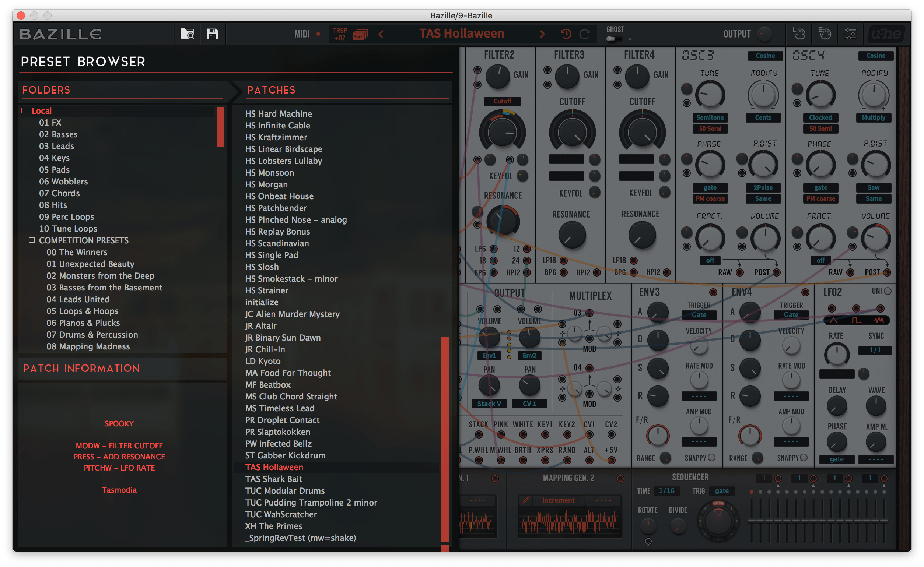Open the 05 Pads folder
This screenshot has width=924, height=567.
[x=54, y=169]
